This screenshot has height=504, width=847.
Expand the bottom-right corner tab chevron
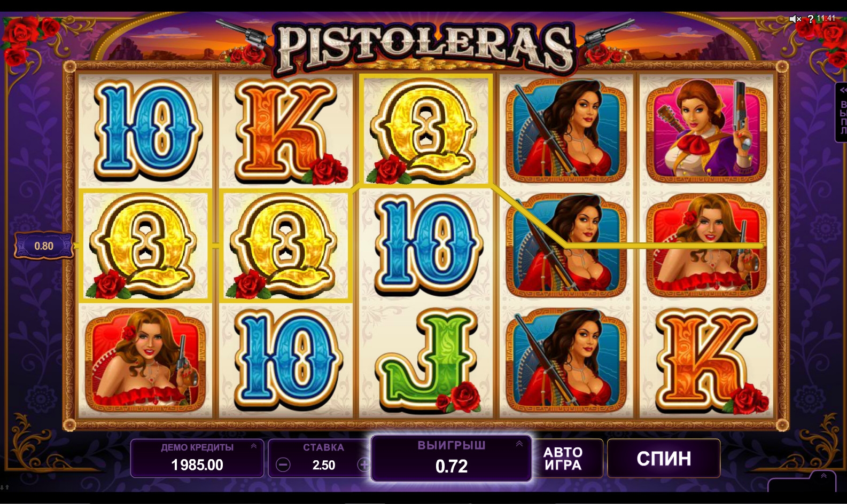pyautogui.click(x=823, y=476)
